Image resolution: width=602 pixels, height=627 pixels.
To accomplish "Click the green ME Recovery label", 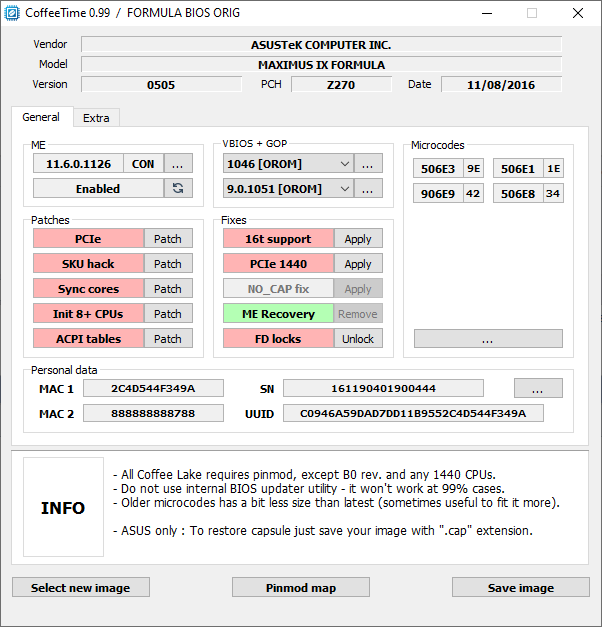I will tap(278, 314).
